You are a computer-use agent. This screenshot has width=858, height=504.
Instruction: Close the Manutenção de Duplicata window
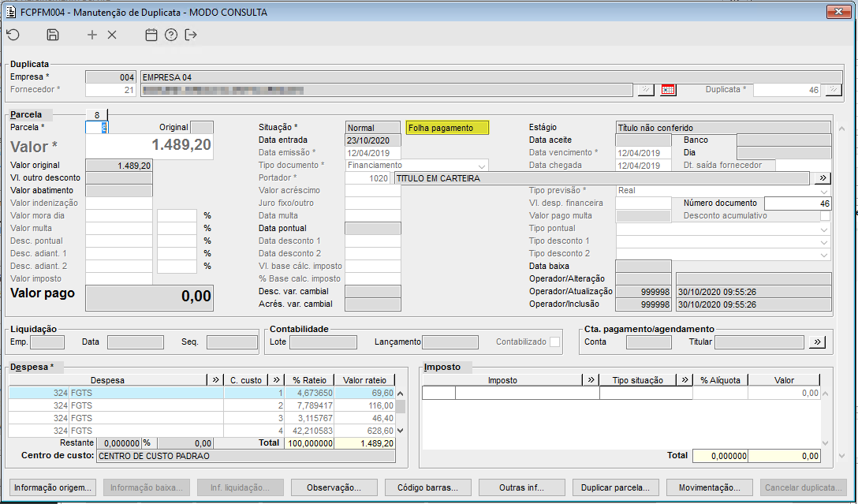click(x=837, y=11)
